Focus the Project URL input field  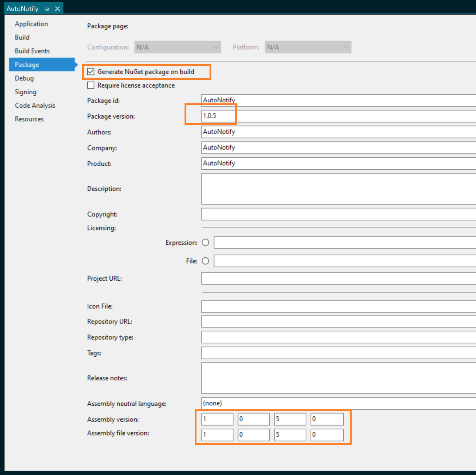click(x=337, y=278)
